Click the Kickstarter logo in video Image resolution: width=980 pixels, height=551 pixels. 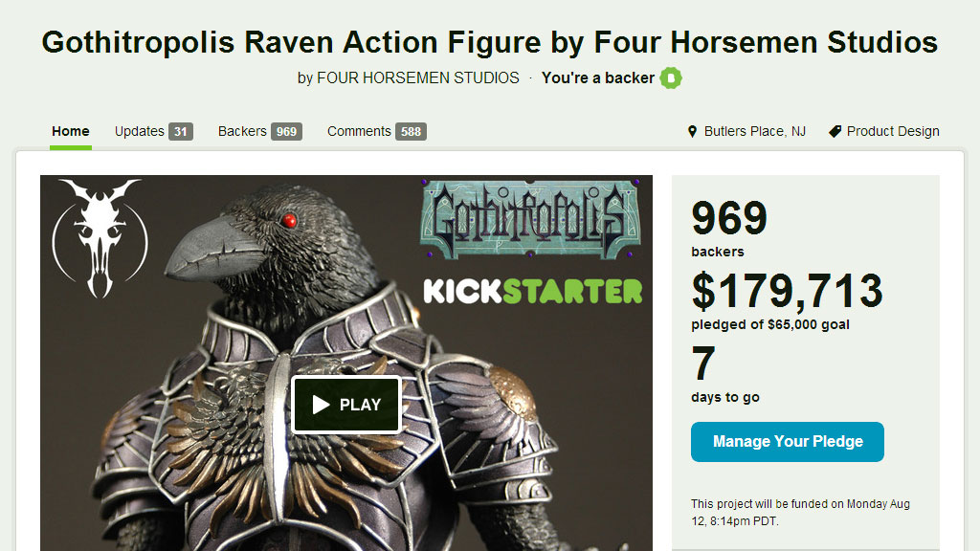(x=533, y=291)
